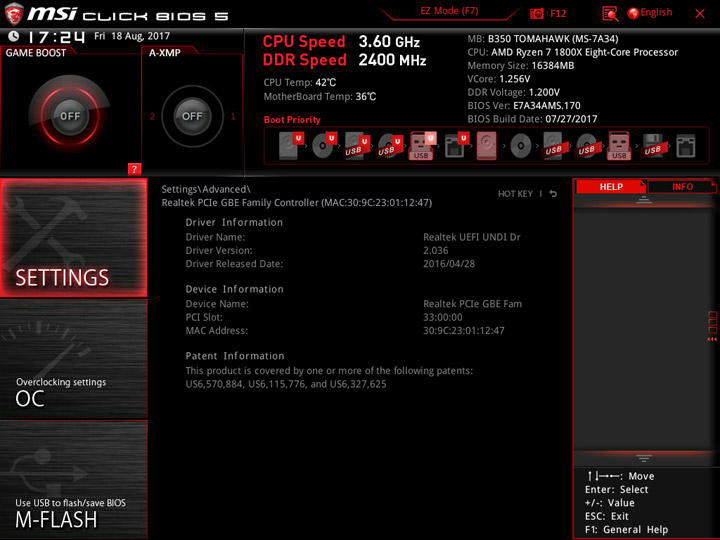Click the Device Name value Realtek PCIe GBE Fam
This screenshot has width=720, height=540.
[x=472, y=304]
